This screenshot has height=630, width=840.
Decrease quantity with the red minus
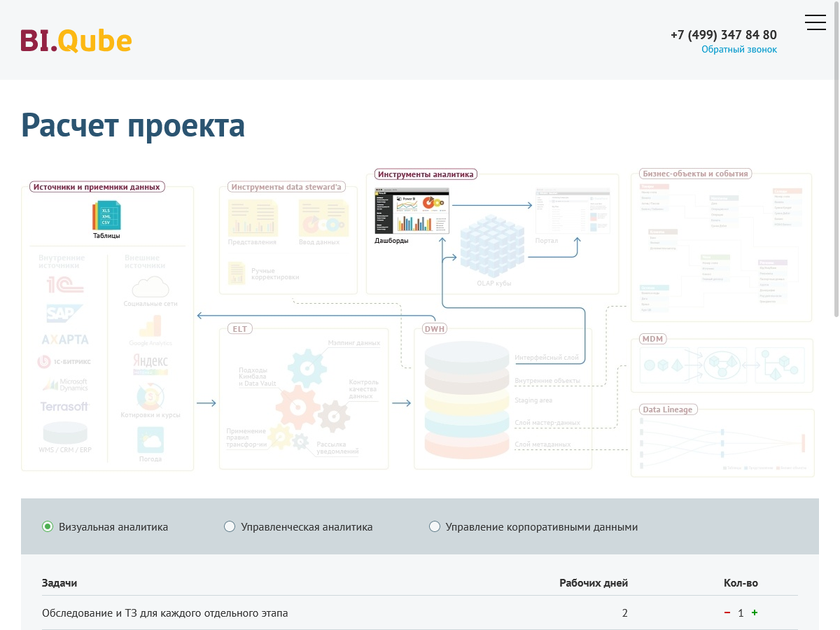(x=727, y=612)
